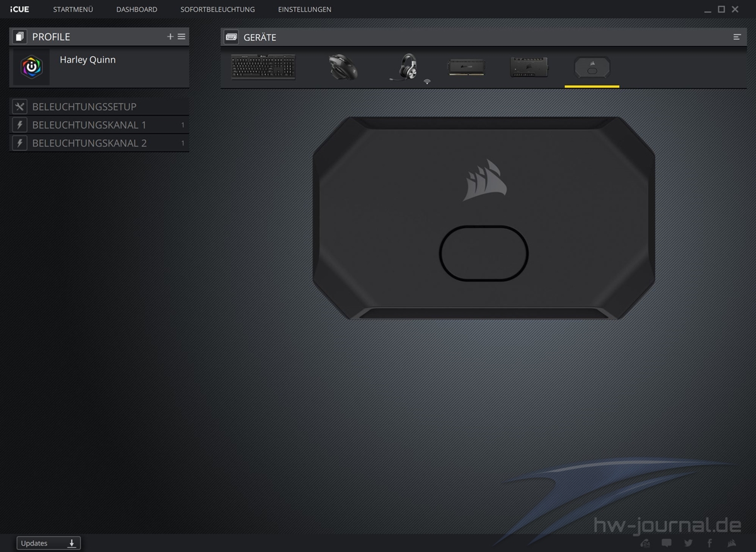Open the chat feedback icon
756x552 pixels.
tap(667, 543)
